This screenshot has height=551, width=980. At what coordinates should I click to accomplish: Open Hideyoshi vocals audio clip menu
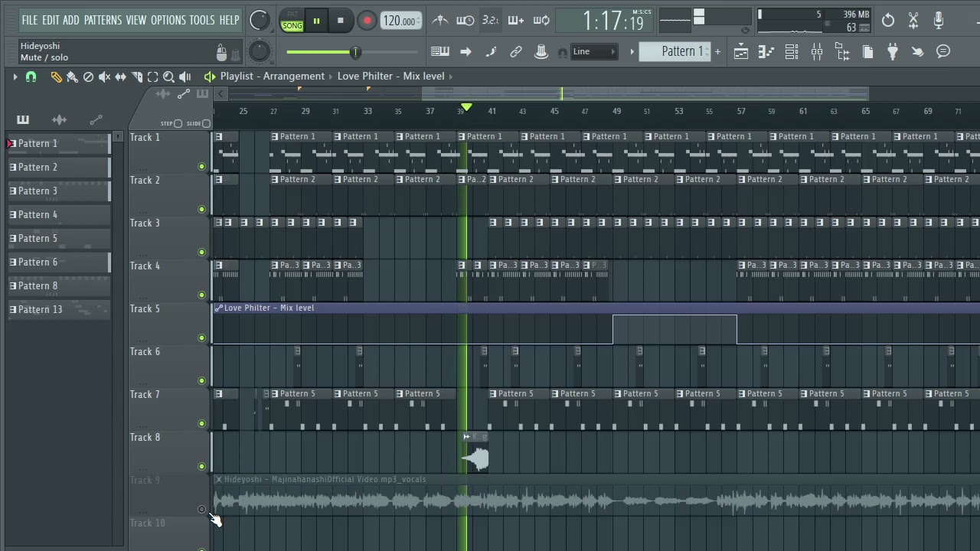[x=219, y=479]
